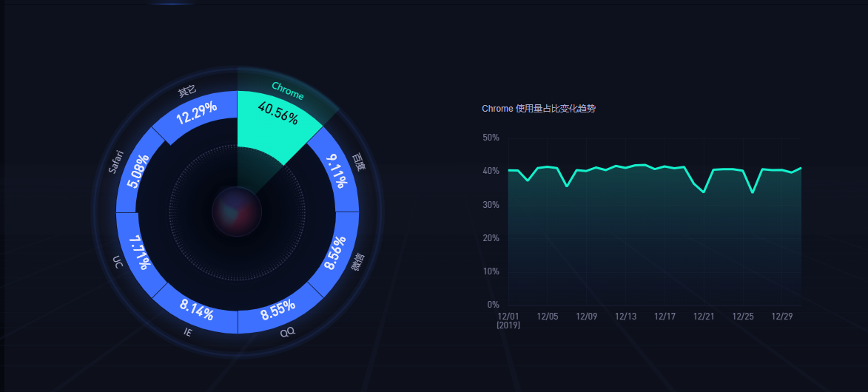Click the UC label beside the ring
The image size is (868, 392).
point(118,261)
